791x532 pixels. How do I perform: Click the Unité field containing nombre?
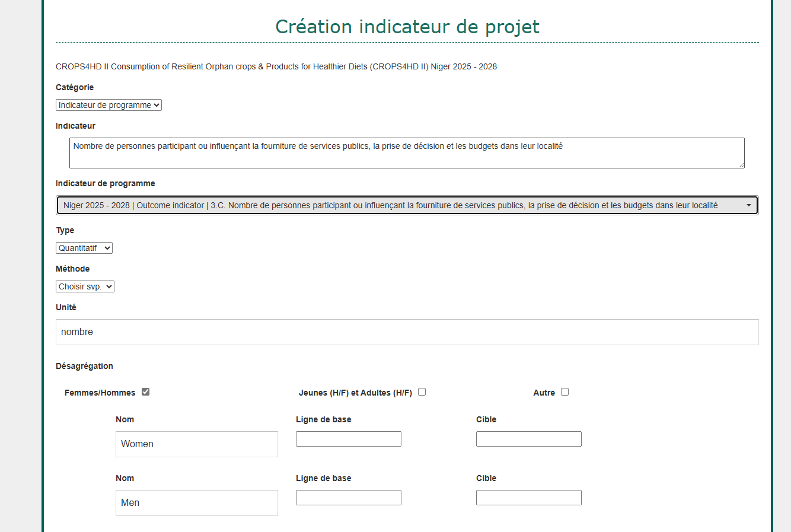[407, 332]
